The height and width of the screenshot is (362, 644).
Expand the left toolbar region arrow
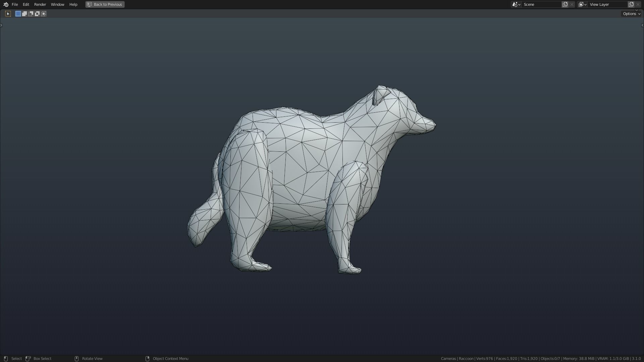click(x=1, y=25)
